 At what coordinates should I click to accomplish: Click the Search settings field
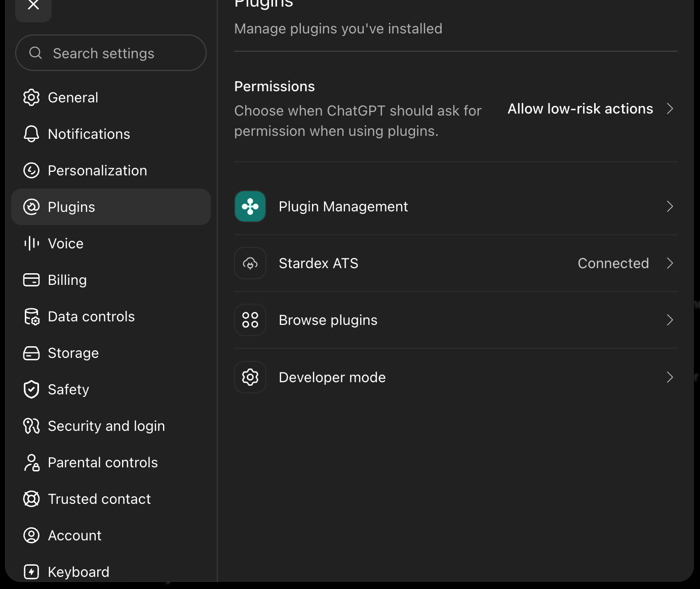111,53
